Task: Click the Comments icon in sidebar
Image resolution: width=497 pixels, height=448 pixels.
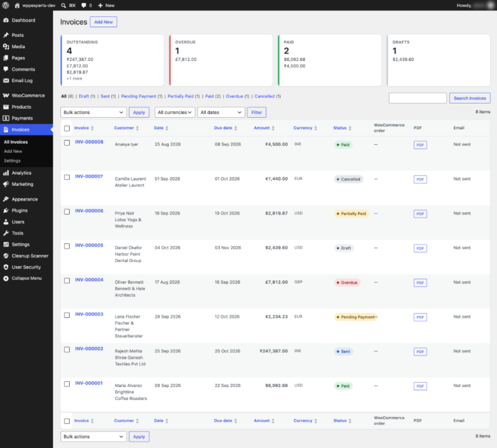Action: [x=6, y=69]
